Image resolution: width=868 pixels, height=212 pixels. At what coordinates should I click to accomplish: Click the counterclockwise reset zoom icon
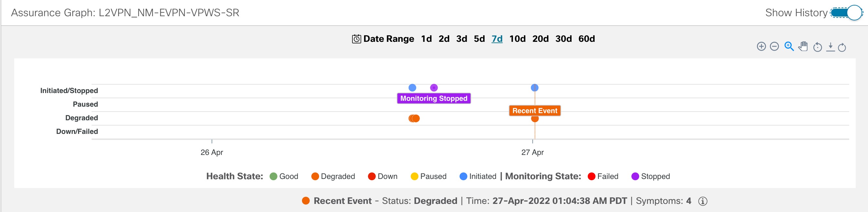click(818, 47)
